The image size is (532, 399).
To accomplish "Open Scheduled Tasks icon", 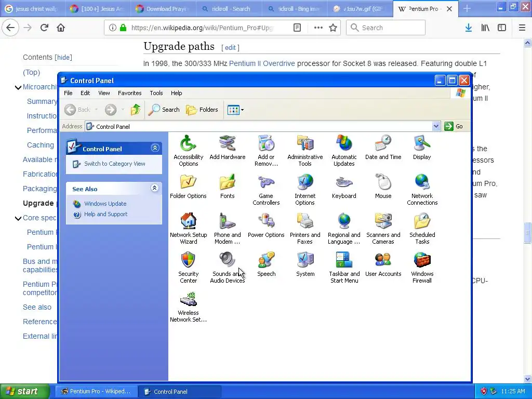I will 422,229.
